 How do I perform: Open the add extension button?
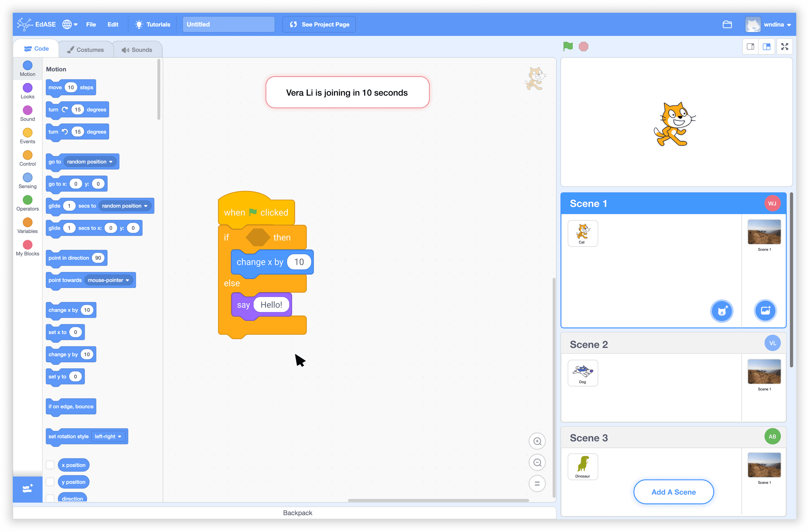28,489
